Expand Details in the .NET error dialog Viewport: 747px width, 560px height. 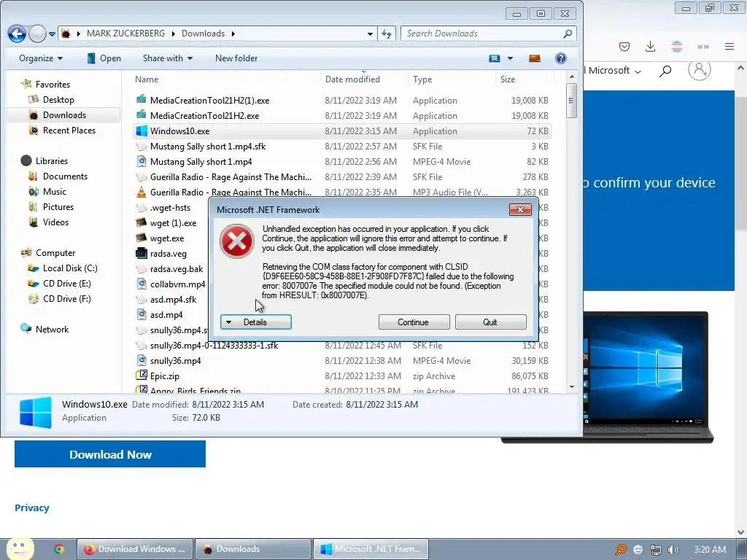pos(256,322)
